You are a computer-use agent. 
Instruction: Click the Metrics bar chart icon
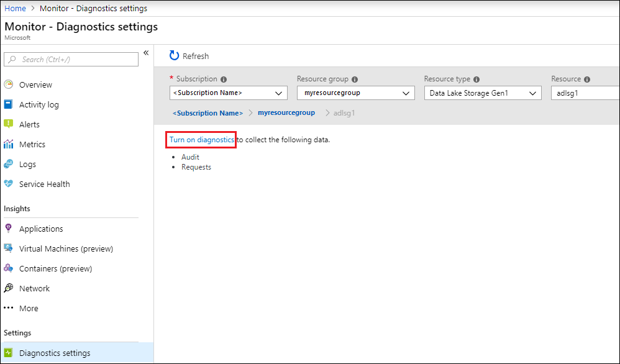click(9, 144)
